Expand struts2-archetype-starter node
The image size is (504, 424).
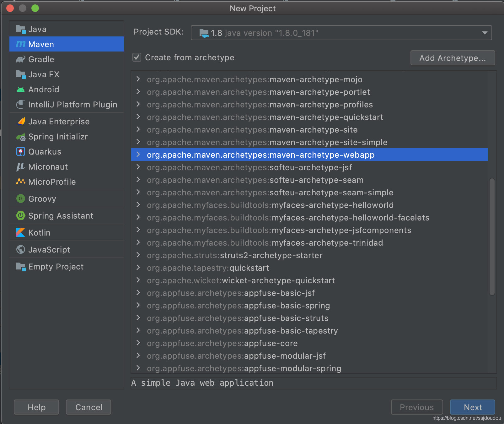point(138,255)
